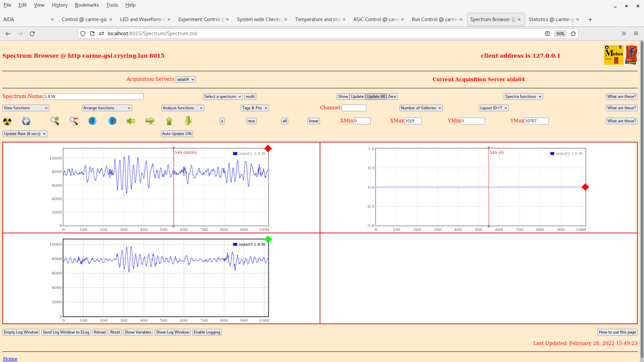Open a new browser tab
644x362 pixels.
(x=590, y=19)
